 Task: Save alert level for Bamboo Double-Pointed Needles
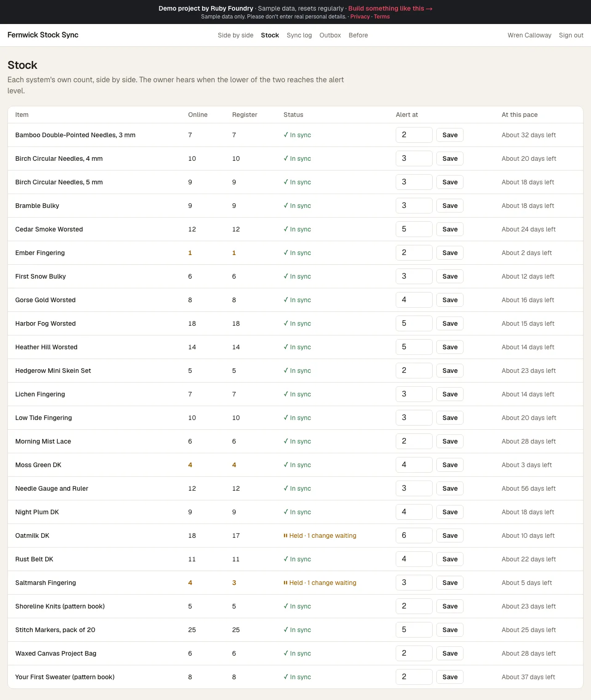point(450,135)
